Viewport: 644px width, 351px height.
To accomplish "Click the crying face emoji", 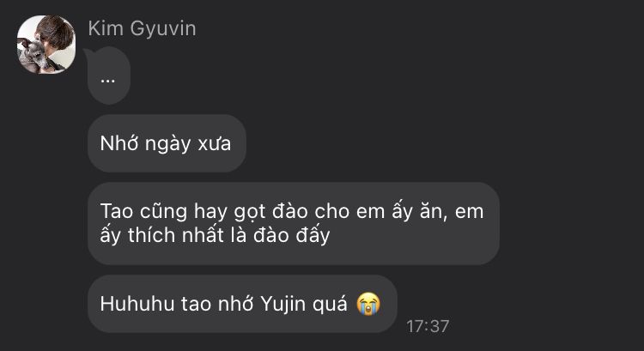I will (368, 304).
